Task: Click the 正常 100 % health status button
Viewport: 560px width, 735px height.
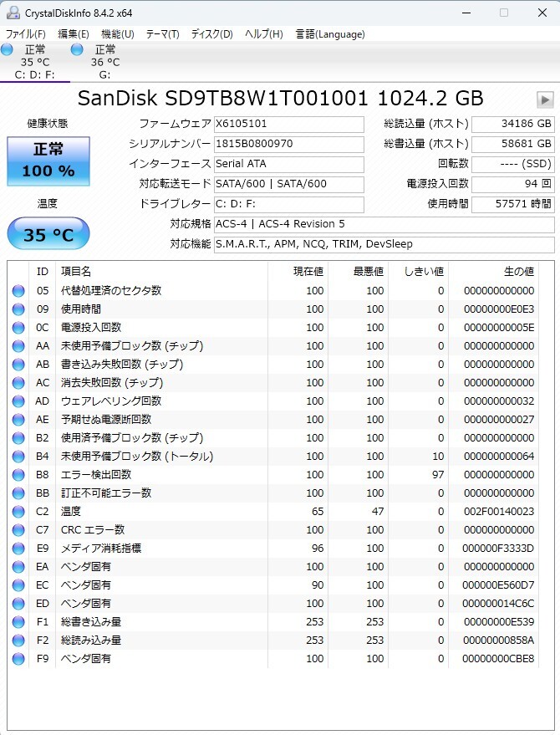Action: coord(48,161)
